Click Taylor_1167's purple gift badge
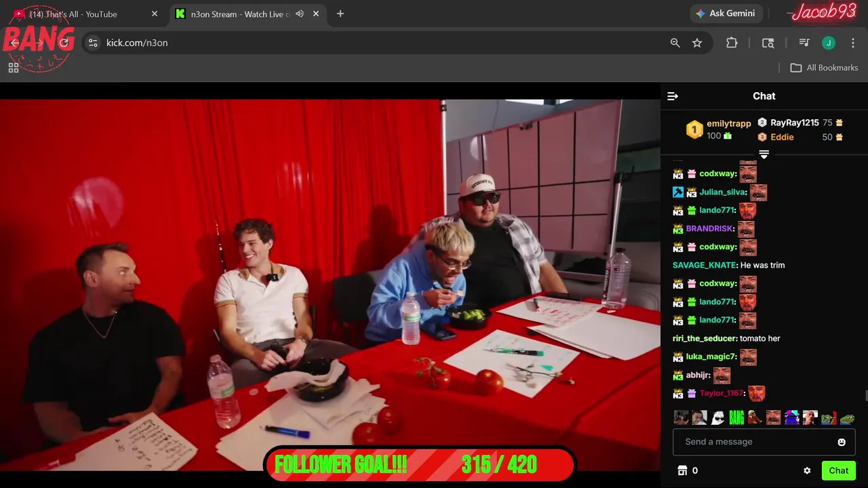This screenshot has height=488, width=868. pos(692,393)
